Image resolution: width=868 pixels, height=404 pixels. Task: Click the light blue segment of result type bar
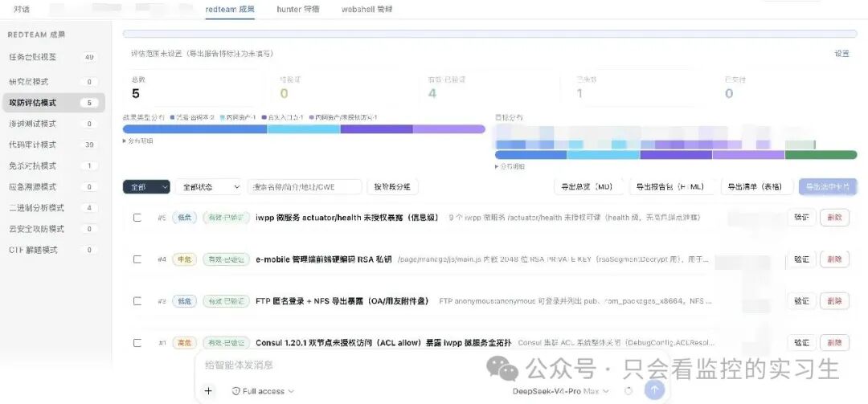click(304, 129)
